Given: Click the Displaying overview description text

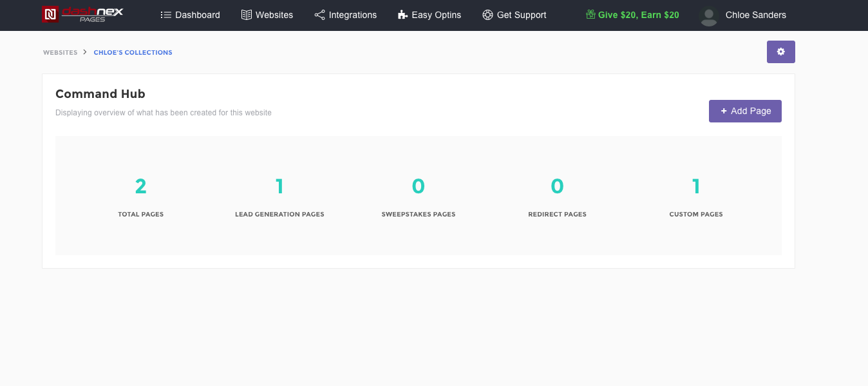Looking at the screenshot, I should coord(164,113).
